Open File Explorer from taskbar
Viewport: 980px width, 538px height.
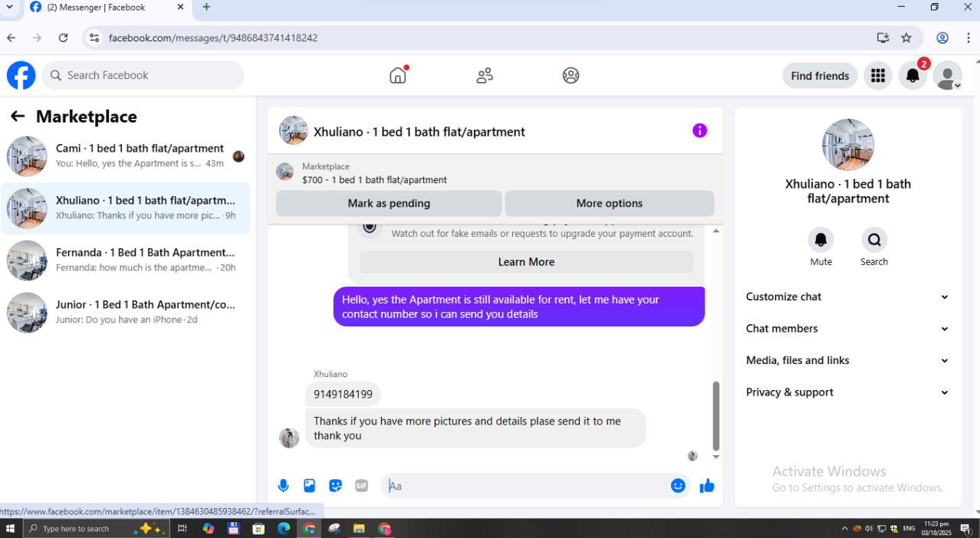coord(358,529)
